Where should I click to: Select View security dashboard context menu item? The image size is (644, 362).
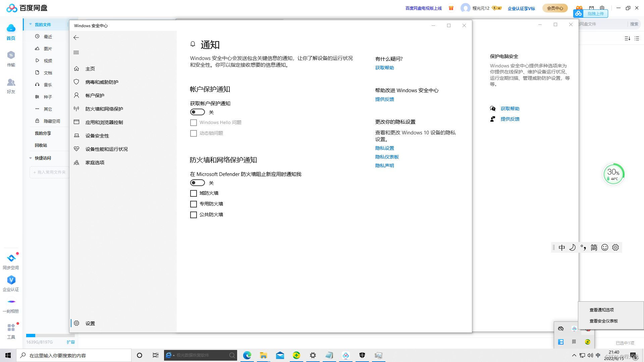[603, 321]
